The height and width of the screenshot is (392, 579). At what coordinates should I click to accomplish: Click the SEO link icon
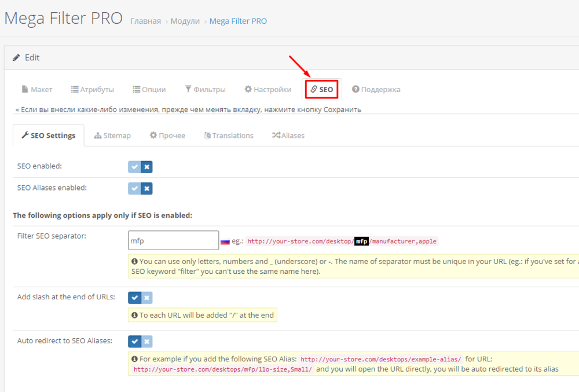[x=314, y=89]
